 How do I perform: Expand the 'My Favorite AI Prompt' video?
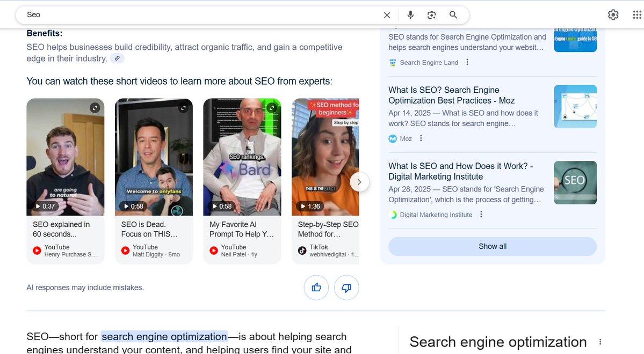(271, 108)
